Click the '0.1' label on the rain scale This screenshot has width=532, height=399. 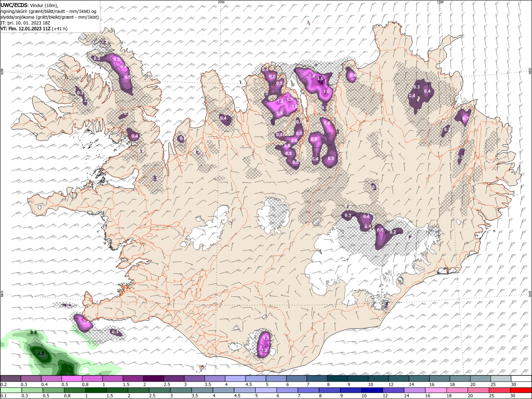[x=4, y=396]
